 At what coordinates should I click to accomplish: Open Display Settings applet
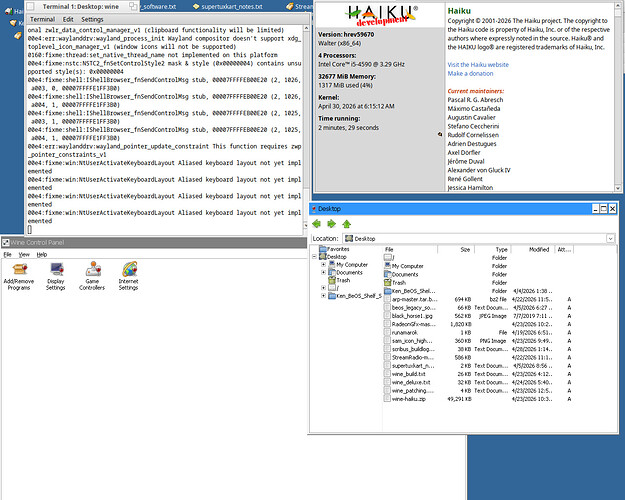pos(56,276)
